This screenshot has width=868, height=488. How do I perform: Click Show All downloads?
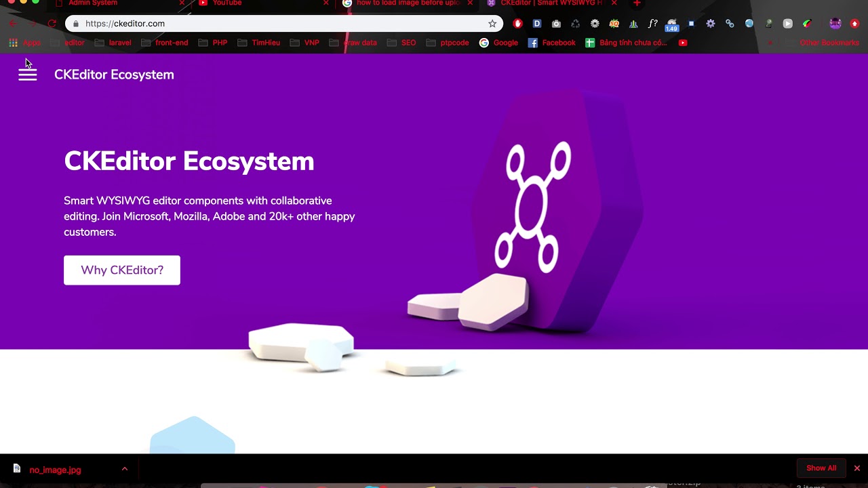click(x=821, y=468)
